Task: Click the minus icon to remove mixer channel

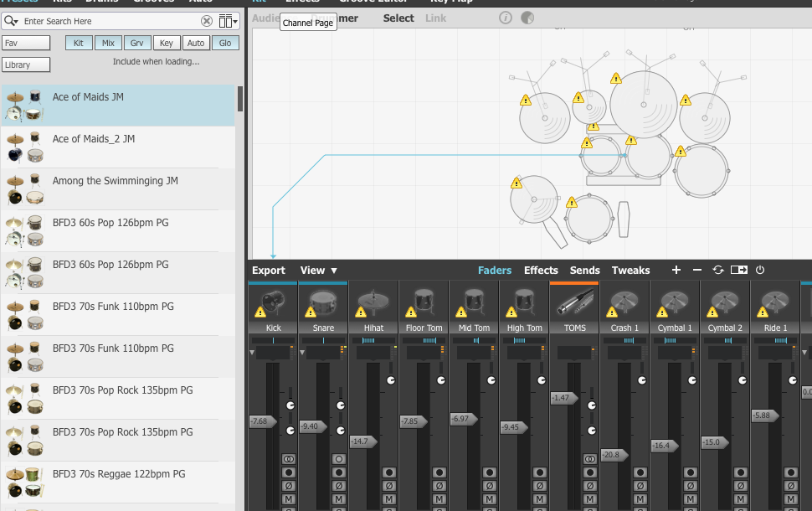Action: pyautogui.click(x=697, y=270)
